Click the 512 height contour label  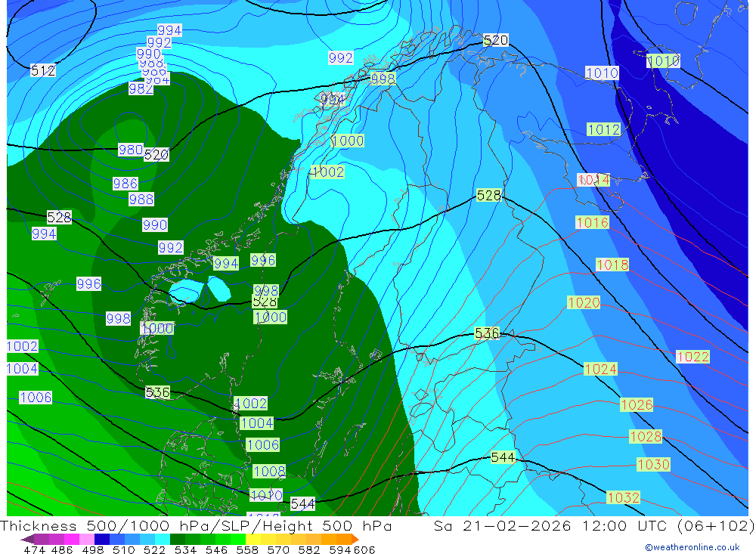tap(43, 70)
